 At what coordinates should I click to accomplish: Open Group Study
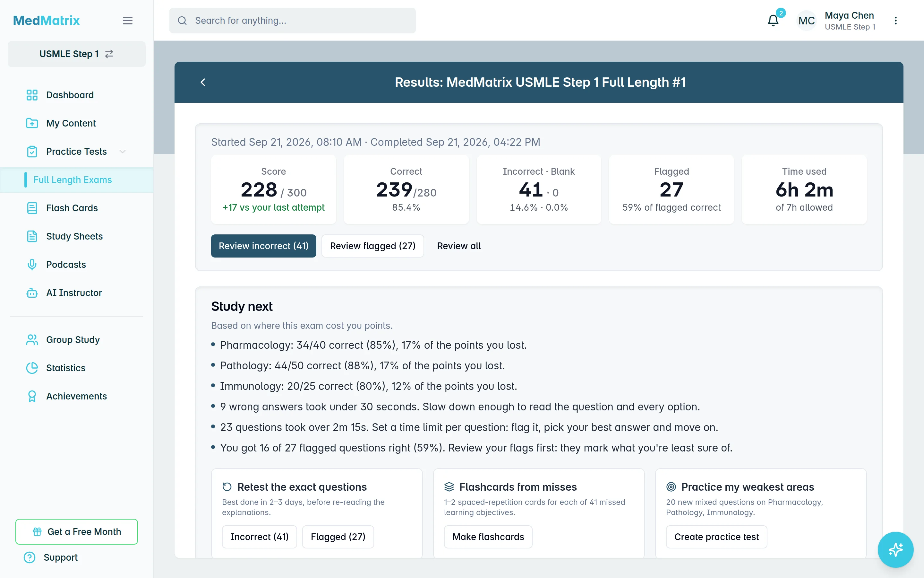click(77, 339)
